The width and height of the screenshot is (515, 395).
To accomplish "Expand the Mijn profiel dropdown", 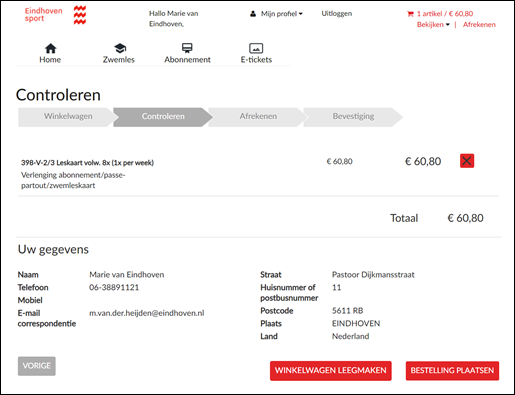I will pos(281,14).
